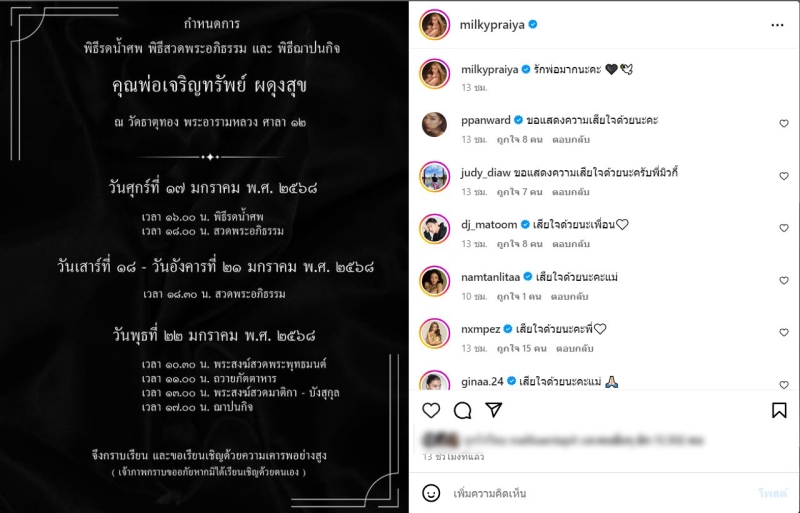Open the funeral schedule image
800x513 pixels.
(x=204, y=256)
